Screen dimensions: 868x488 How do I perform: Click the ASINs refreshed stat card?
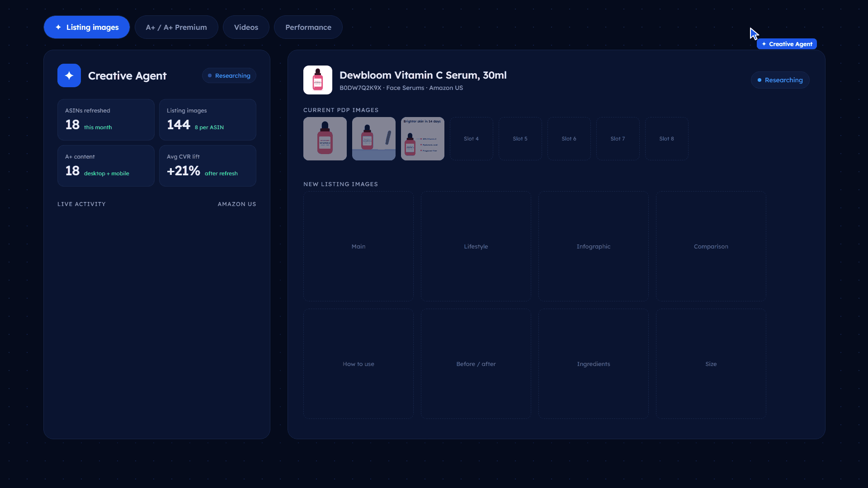[x=106, y=120]
